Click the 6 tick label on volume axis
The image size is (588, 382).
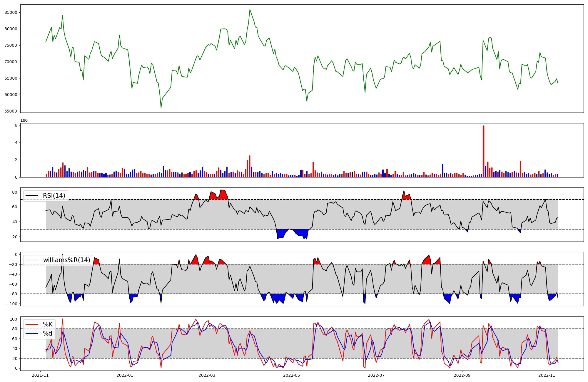point(16,125)
